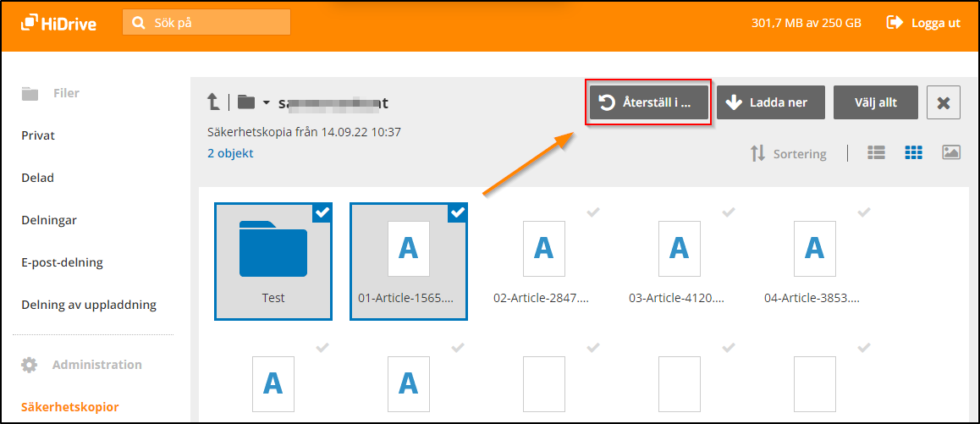Switch to grid tile view
The image size is (980, 424).
point(913,153)
